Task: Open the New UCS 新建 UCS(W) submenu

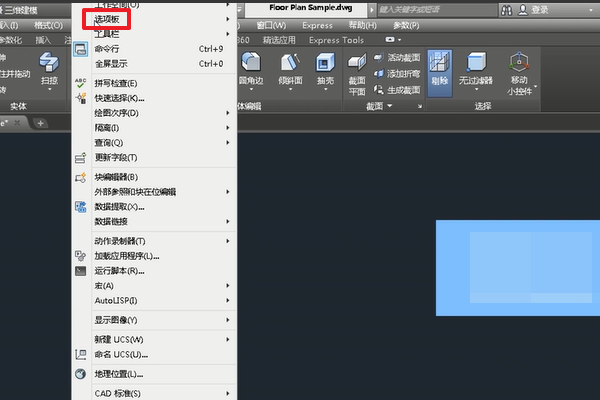Action: pyautogui.click(x=153, y=340)
